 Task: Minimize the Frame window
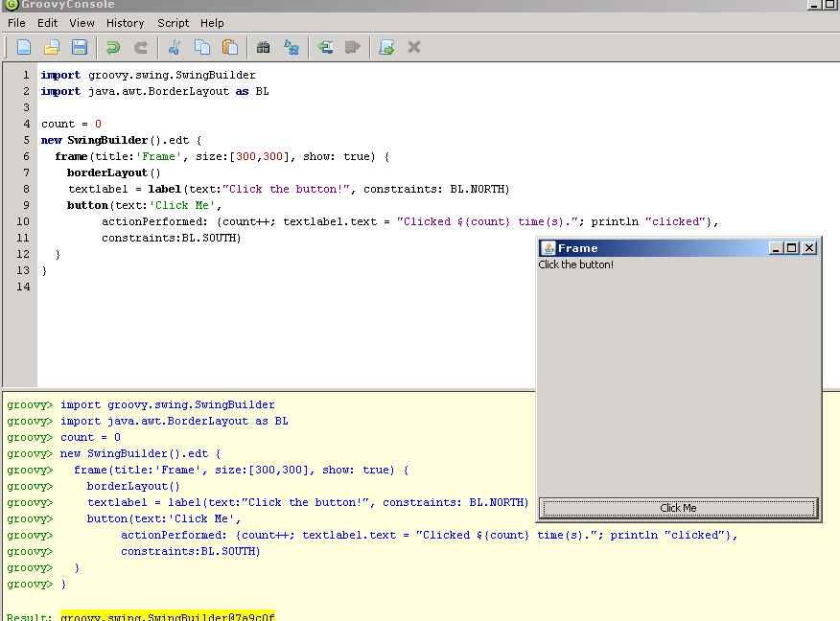pyautogui.click(x=775, y=248)
